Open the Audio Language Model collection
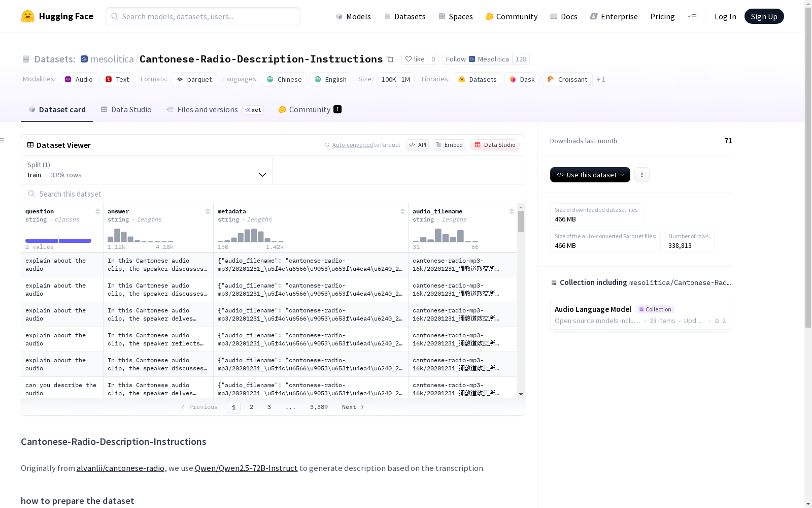The height and width of the screenshot is (508, 812). (641, 314)
